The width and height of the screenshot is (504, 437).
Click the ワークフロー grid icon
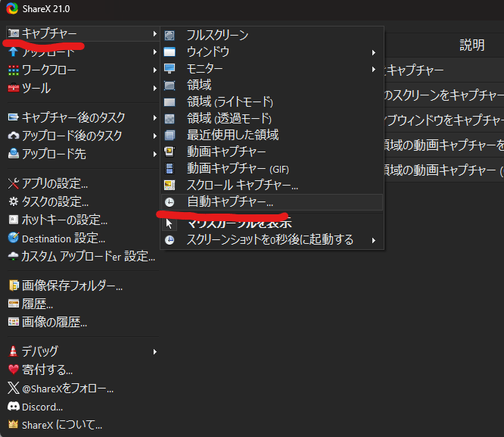[13, 70]
